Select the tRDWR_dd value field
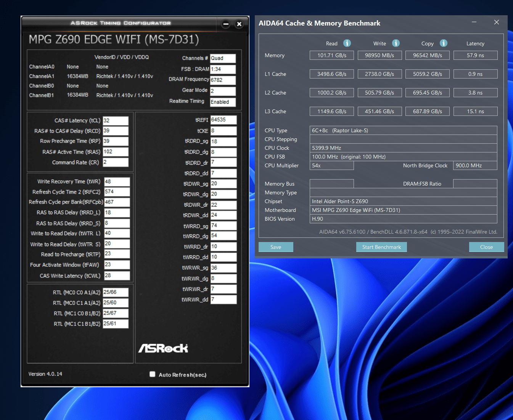Screen dimensions: 513x420 pos(224,215)
